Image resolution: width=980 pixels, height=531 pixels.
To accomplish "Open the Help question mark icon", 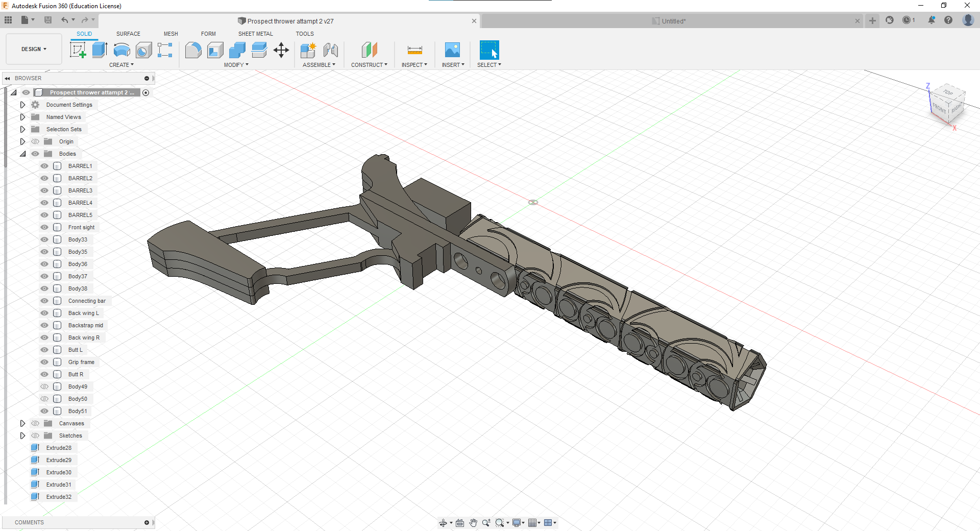I will (x=948, y=20).
